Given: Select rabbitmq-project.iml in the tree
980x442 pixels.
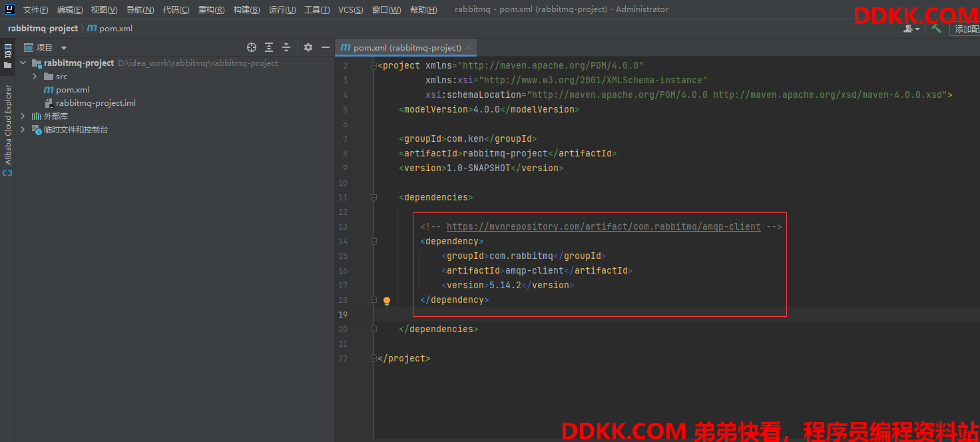Looking at the screenshot, I should pyautogui.click(x=96, y=103).
